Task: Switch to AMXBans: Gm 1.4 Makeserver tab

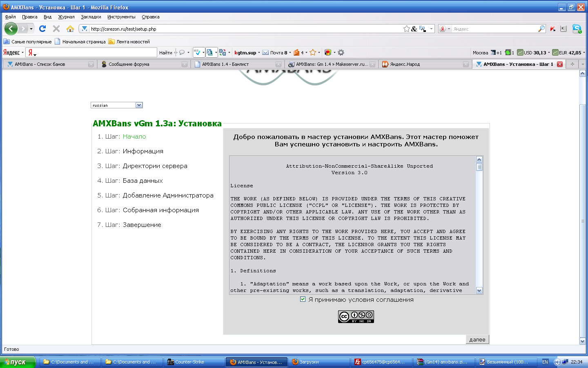Action: pos(331,64)
